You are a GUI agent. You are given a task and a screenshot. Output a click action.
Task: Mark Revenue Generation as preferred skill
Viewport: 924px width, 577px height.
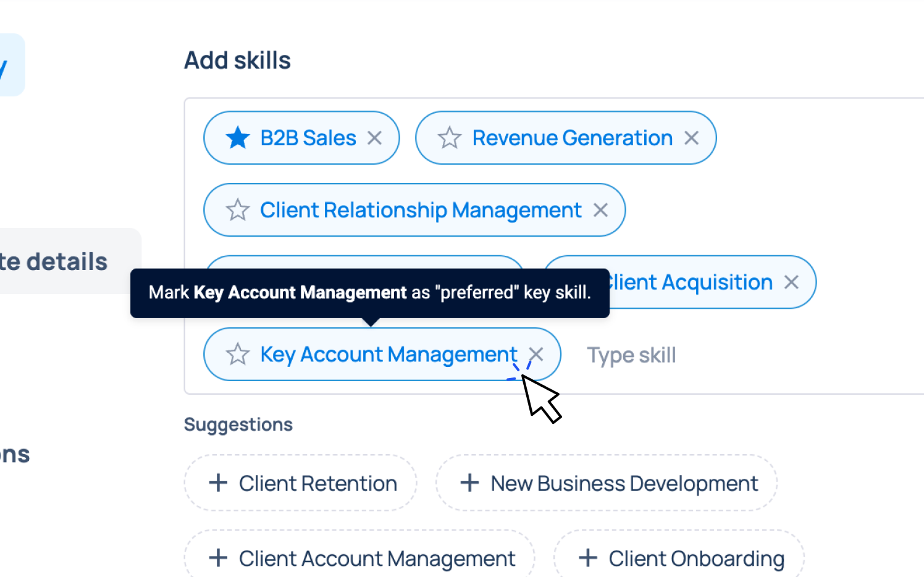(450, 138)
